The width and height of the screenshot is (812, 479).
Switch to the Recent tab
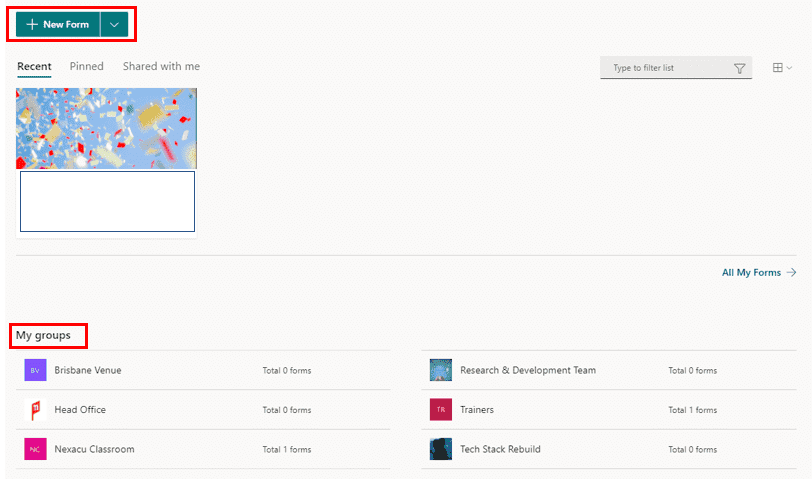point(34,67)
